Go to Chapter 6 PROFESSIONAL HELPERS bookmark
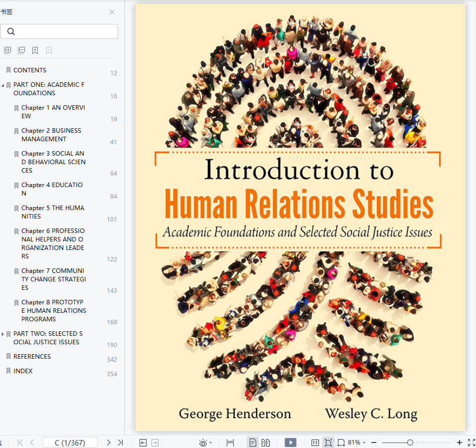 [x=53, y=243]
